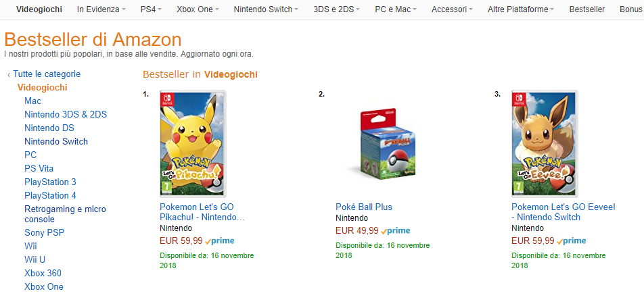
Task: Select Nintendo 3DS & 2DS sidebar category
Action: click(66, 114)
